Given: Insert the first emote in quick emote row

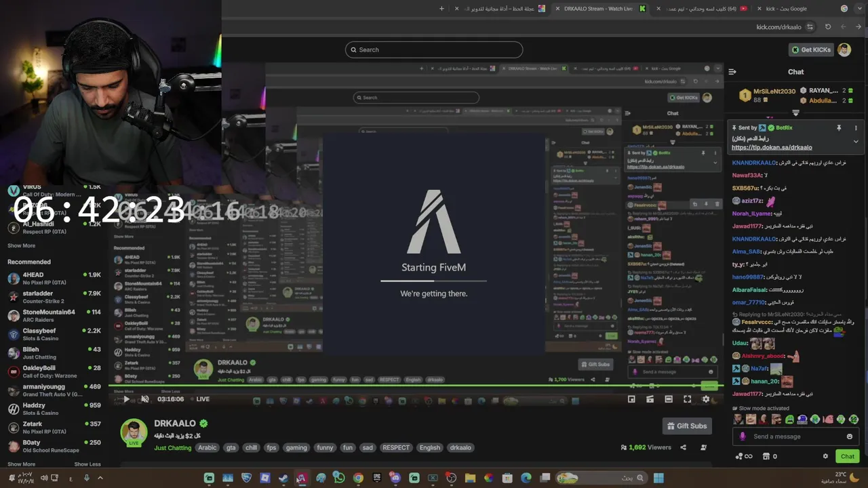Looking at the screenshot, I should pyautogui.click(x=738, y=420).
